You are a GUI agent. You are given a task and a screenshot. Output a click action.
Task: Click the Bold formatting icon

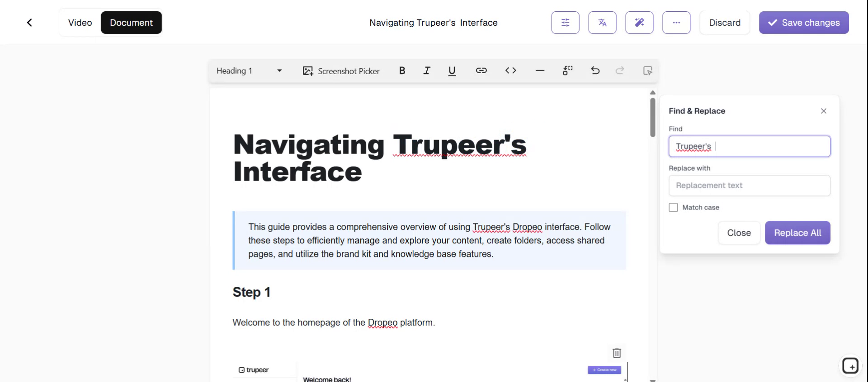click(402, 70)
